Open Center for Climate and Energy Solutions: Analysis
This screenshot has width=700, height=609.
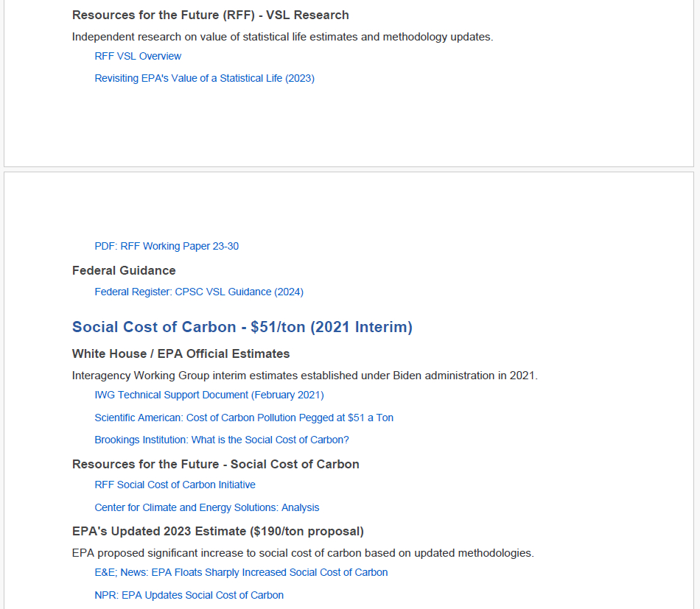[207, 507]
